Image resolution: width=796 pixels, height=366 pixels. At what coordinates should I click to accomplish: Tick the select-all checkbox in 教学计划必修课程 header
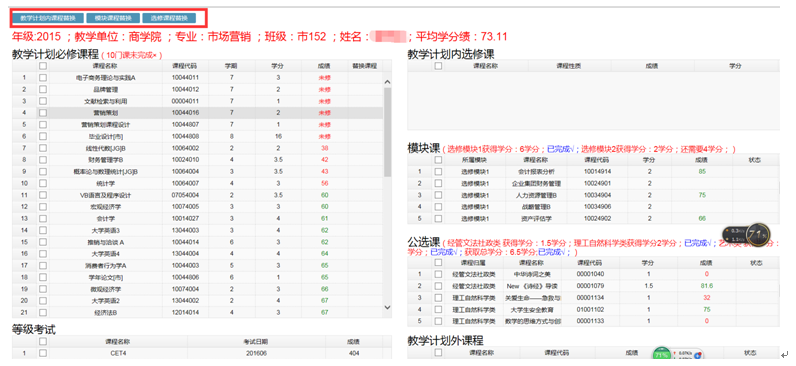click(x=43, y=66)
